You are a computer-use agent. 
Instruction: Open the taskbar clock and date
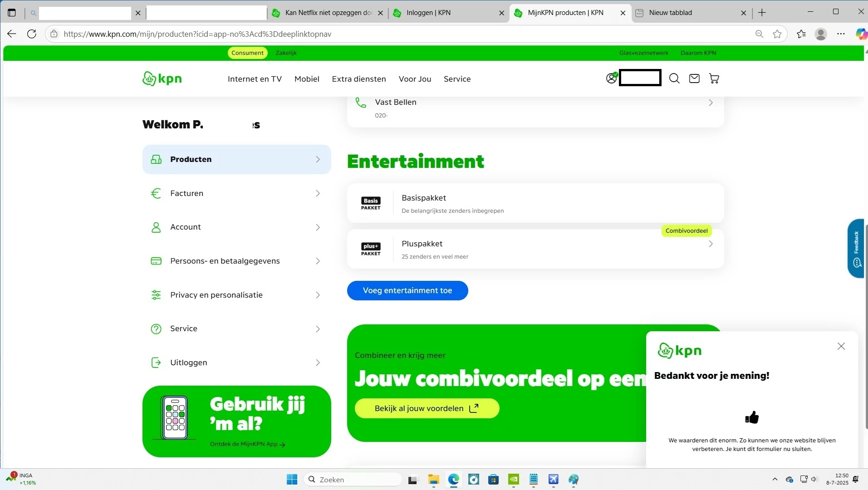pos(837,479)
